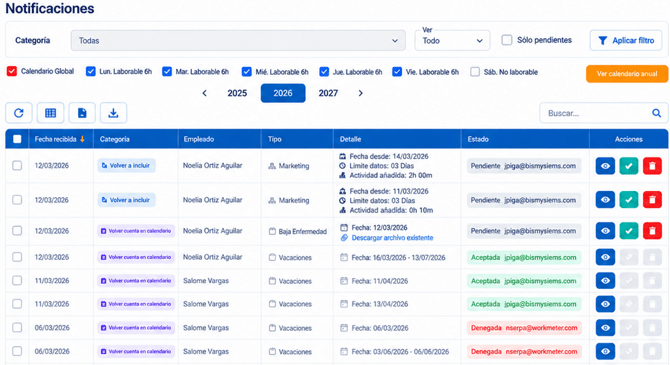670x365 pixels.
Task: Click Volver a incluir tag in first row
Action: [x=126, y=165]
